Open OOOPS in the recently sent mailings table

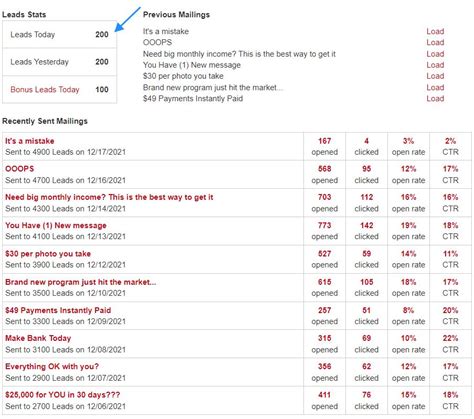[20, 169]
